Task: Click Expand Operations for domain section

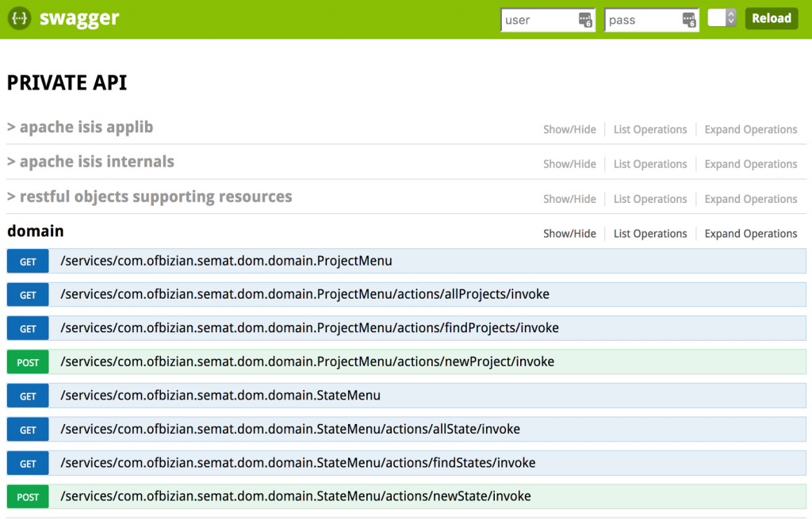Action: click(750, 234)
